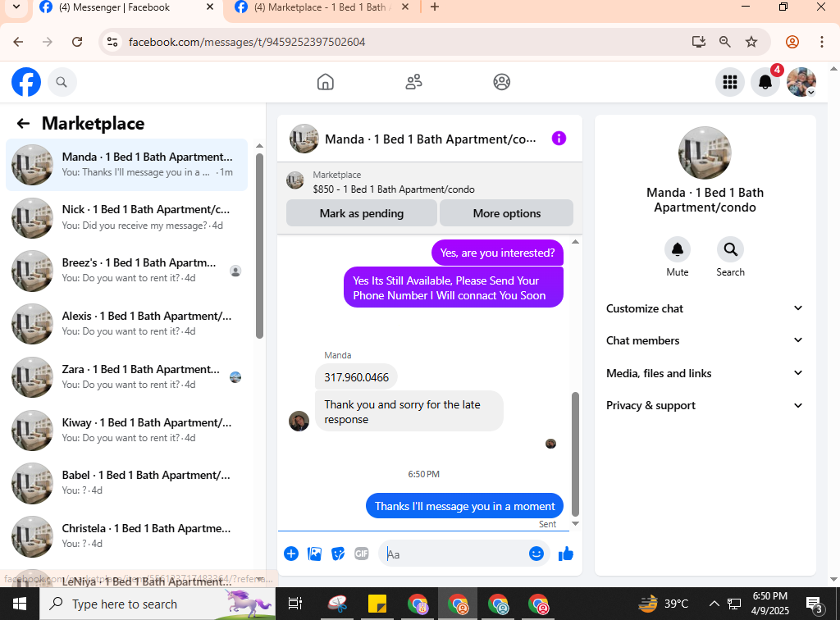Image resolution: width=840 pixels, height=620 pixels.
Task: Open Alexis conversation in the list
Action: (127, 324)
